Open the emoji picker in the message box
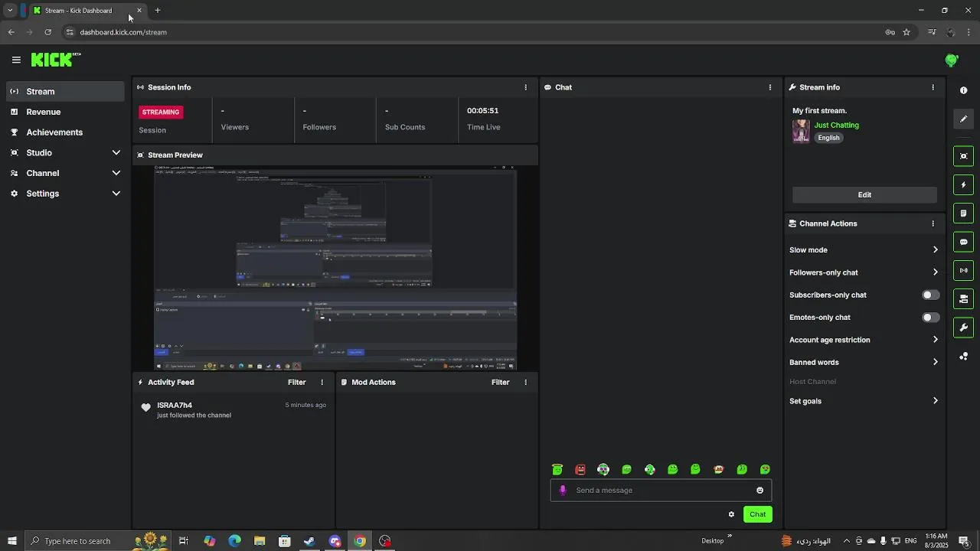 [759, 491]
